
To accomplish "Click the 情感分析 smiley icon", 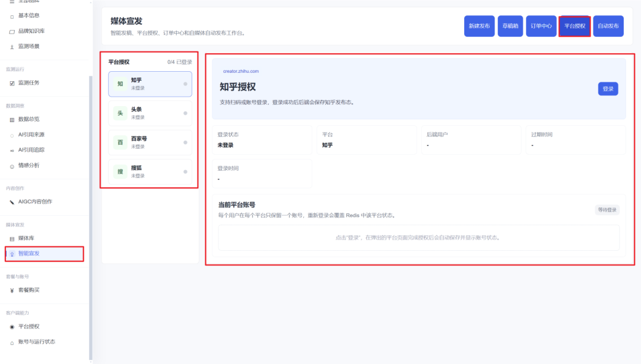I will click(12, 166).
